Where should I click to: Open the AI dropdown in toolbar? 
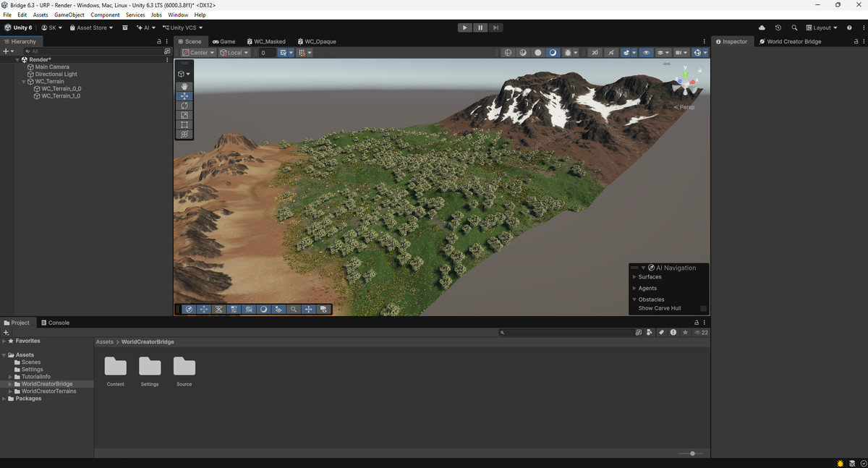(146, 27)
